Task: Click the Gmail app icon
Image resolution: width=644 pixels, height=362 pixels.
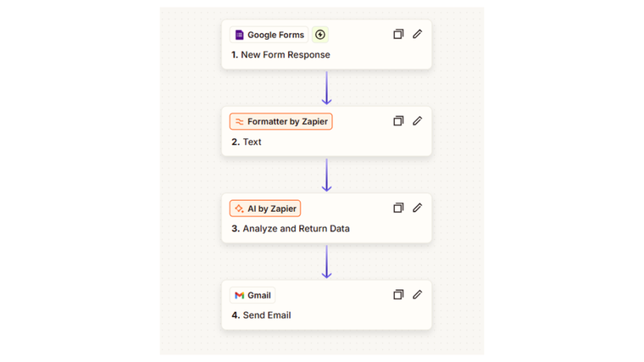Action: coord(240,295)
